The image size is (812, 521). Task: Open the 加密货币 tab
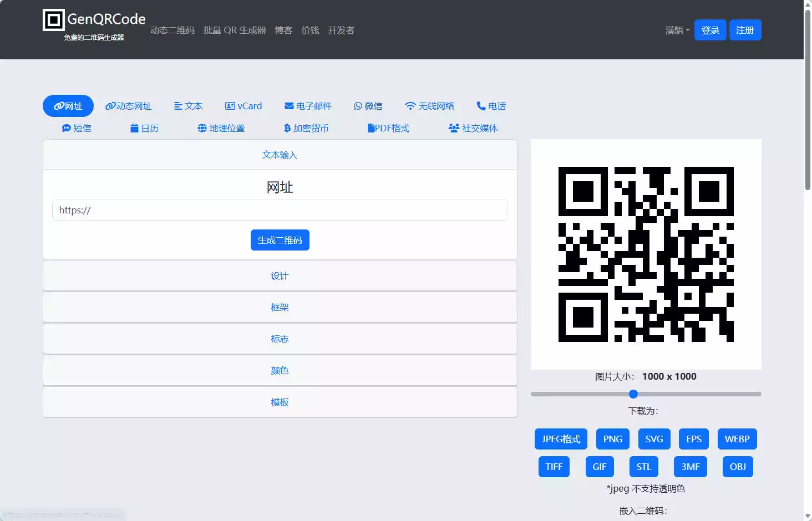pos(306,128)
